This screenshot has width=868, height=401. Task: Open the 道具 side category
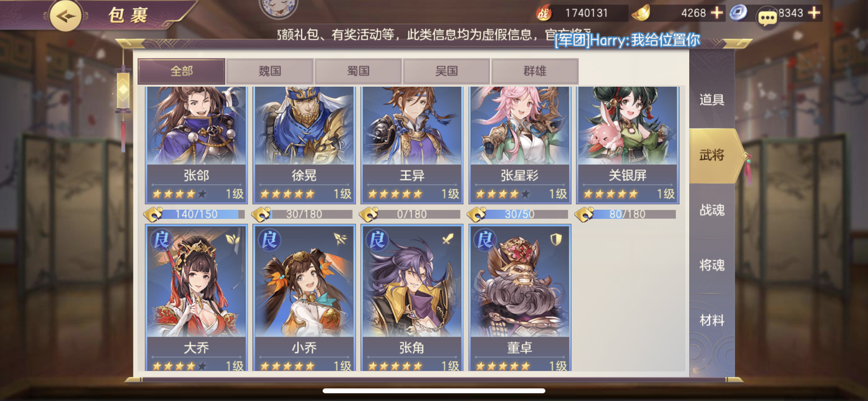(712, 100)
